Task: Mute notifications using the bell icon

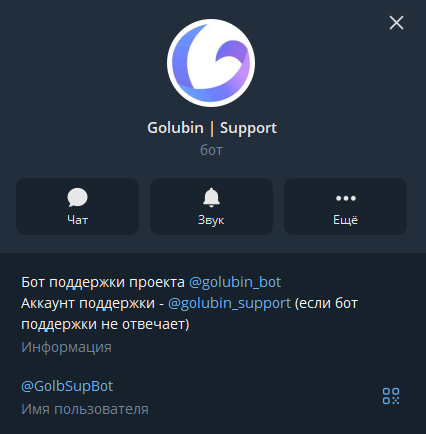Action: 211,197
